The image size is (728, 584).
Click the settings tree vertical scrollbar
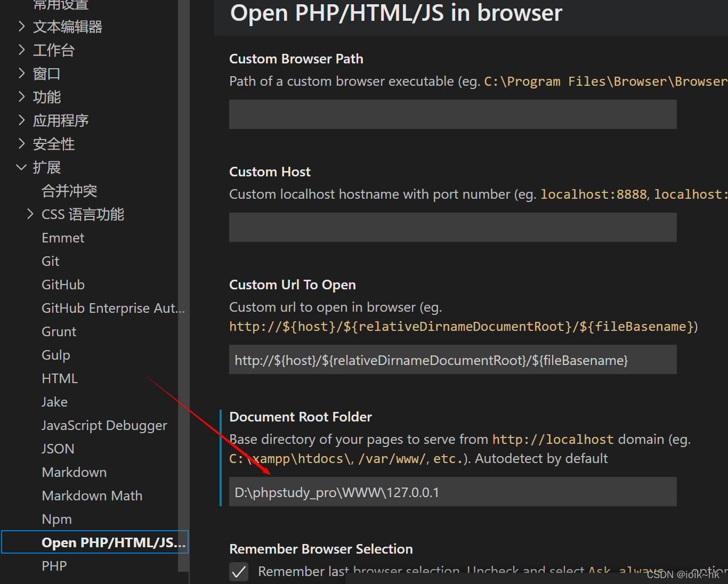(x=183, y=286)
